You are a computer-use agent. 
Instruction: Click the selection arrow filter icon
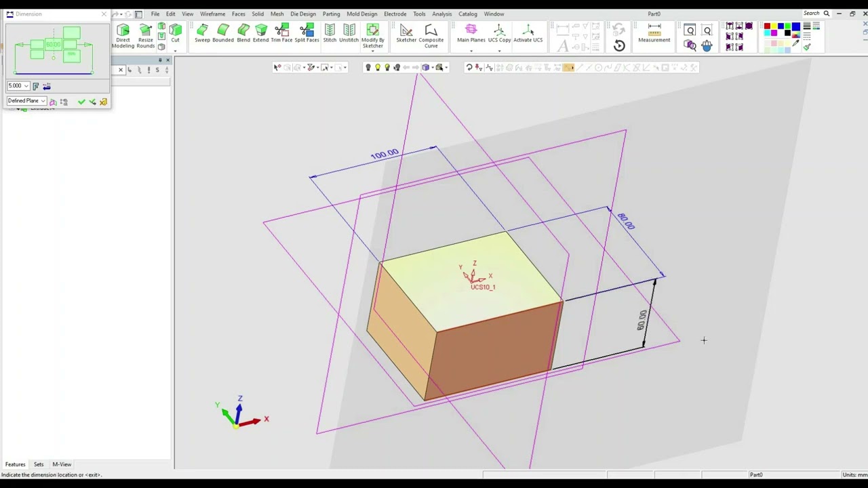[277, 68]
